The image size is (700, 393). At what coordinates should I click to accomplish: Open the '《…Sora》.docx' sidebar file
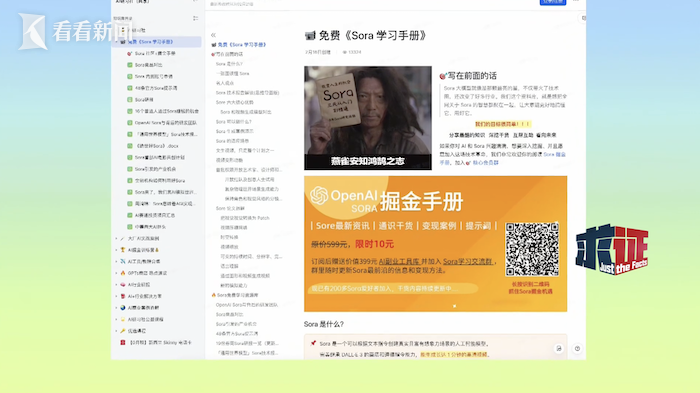click(157, 146)
